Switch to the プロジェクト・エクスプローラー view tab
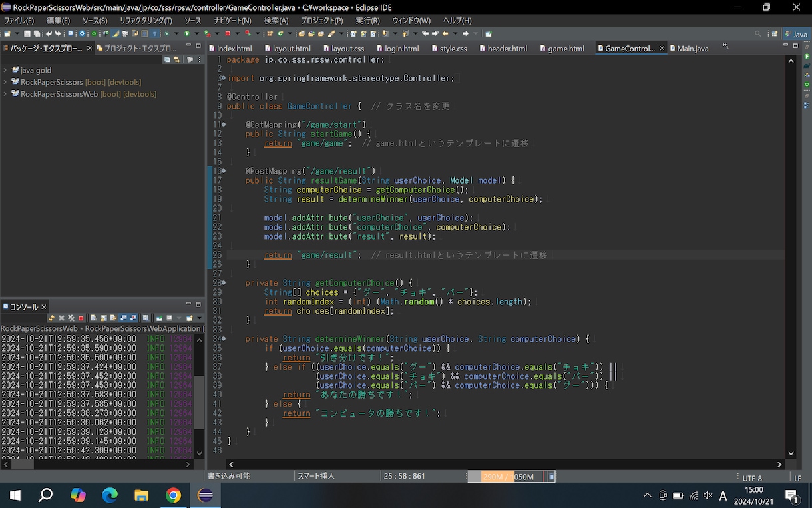 click(137, 48)
